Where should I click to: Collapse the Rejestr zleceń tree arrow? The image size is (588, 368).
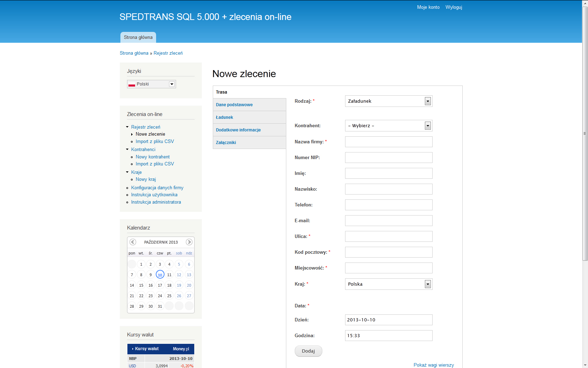(x=127, y=127)
